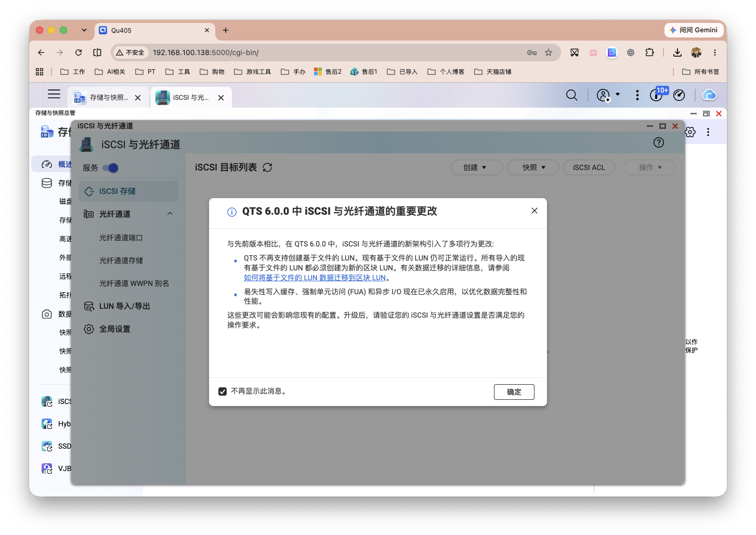Click the browser profile avatar
This screenshot has width=756, height=535.
click(696, 53)
